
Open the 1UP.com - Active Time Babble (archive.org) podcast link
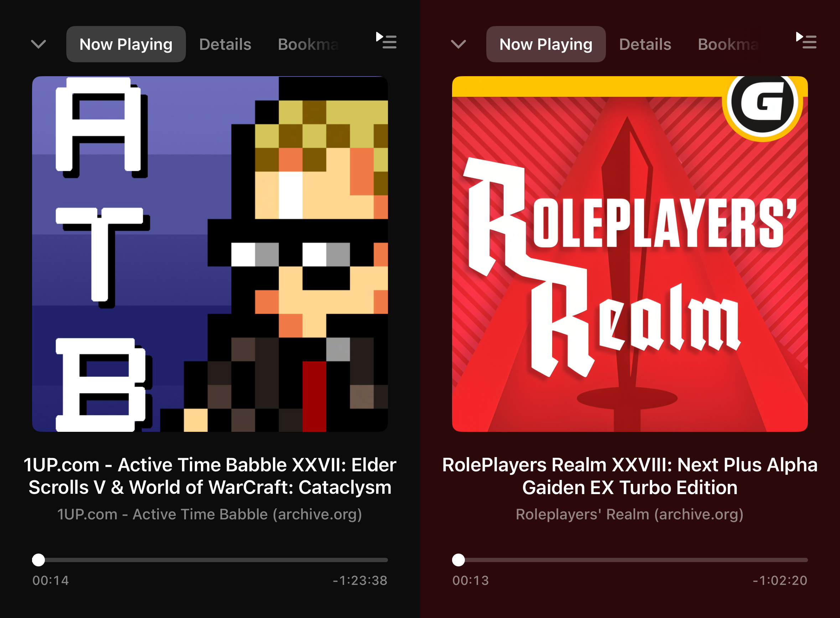209,514
